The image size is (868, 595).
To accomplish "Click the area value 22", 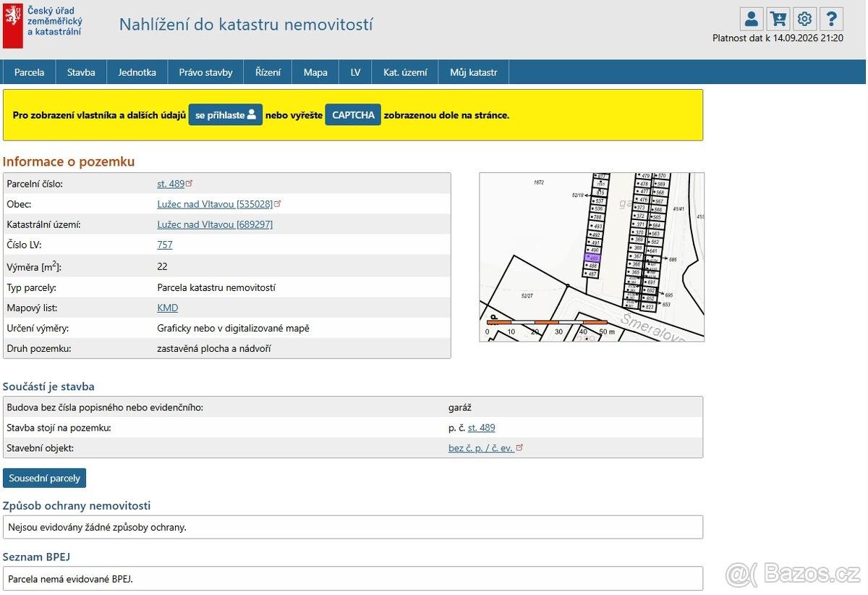I will tap(162, 266).
